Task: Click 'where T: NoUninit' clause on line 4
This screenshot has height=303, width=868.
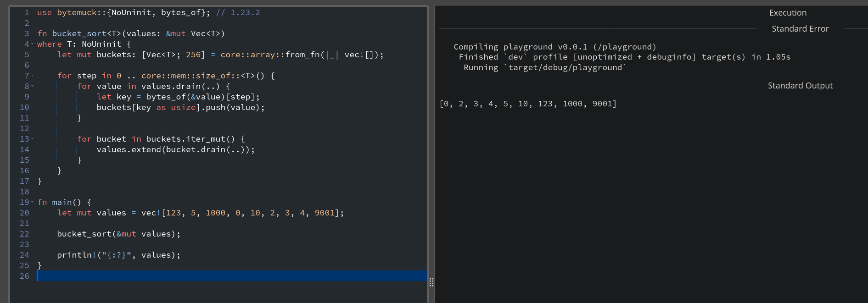Action: click(x=79, y=44)
